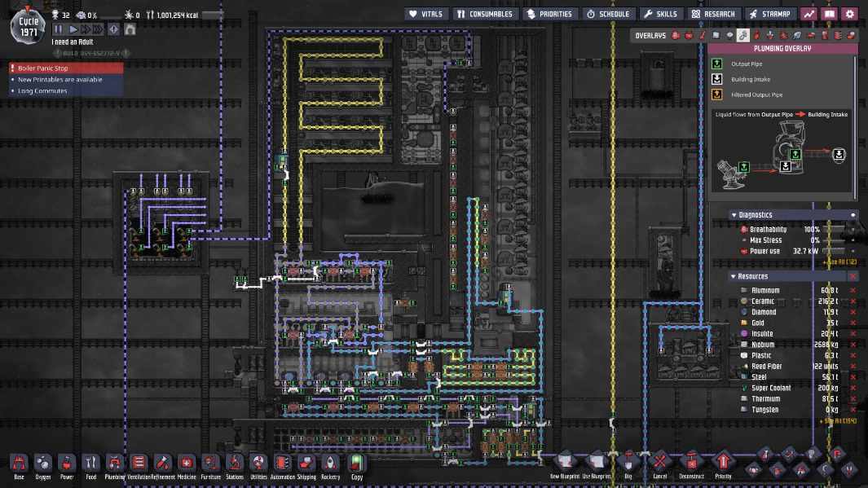The width and height of the screenshot is (868, 488).
Task: Open the Power build category
Action: (x=67, y=467)
